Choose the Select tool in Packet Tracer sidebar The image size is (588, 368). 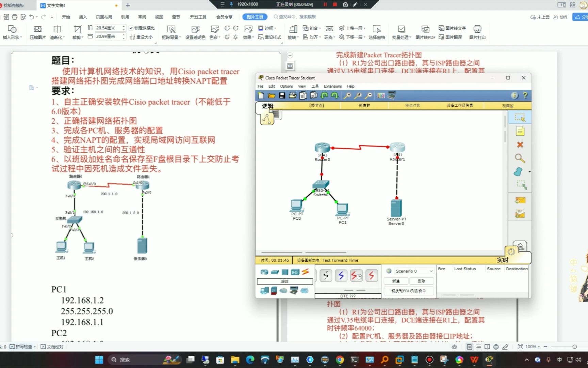point(520,118)
